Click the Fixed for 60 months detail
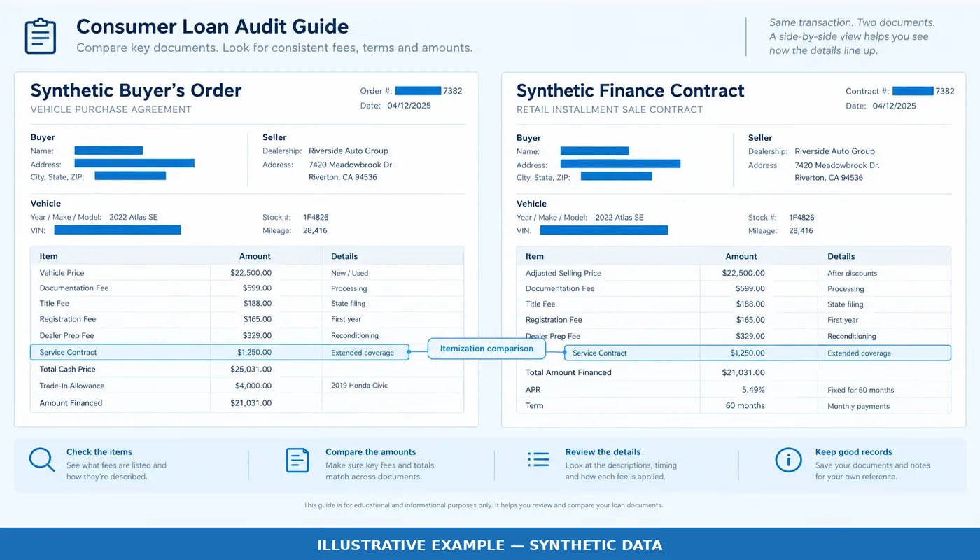The width and height of the screenshot is (980, 560). pos(860,390)
